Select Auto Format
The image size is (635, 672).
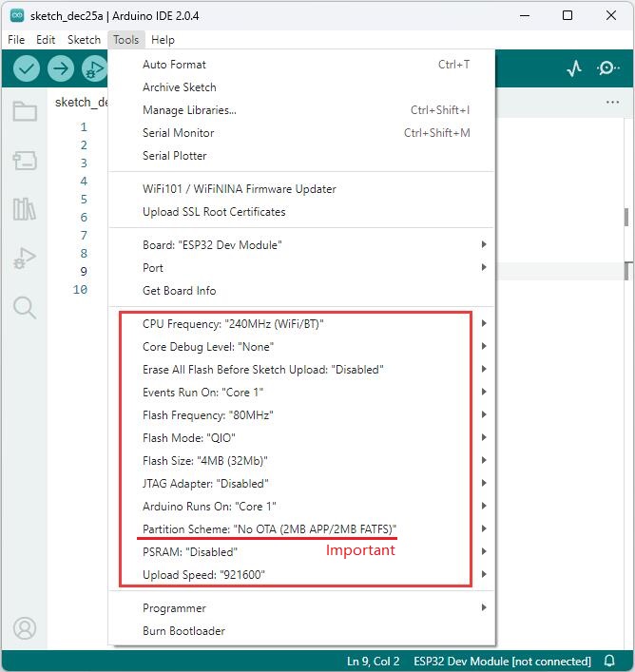pyautogui.click(x=301, y=65)
